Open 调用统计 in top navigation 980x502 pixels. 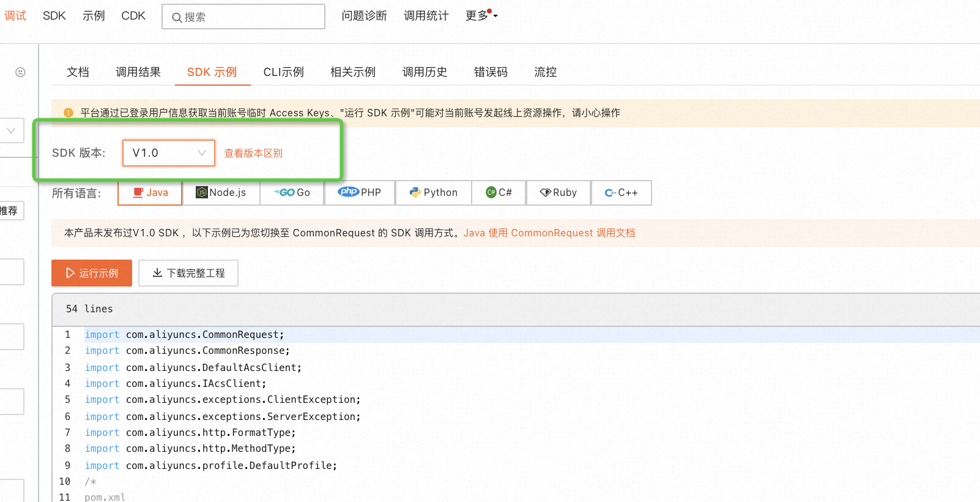426,16
